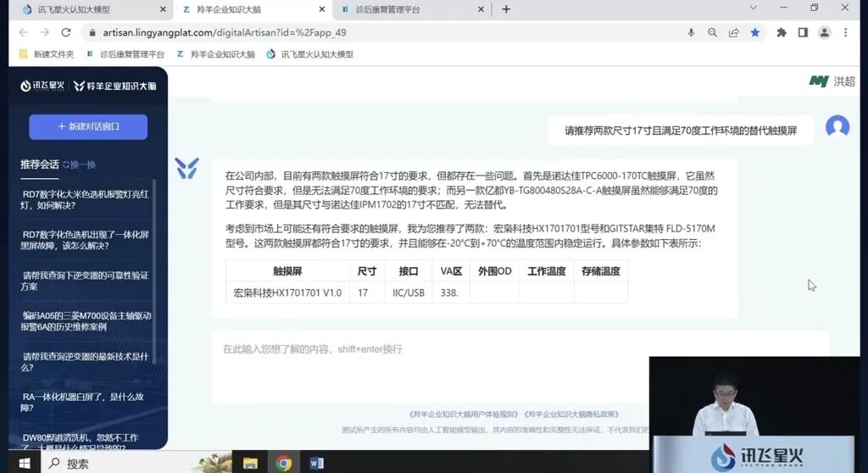Reload the page with refresh icon
Screen dimensions: 868x473
click(66, 33)
